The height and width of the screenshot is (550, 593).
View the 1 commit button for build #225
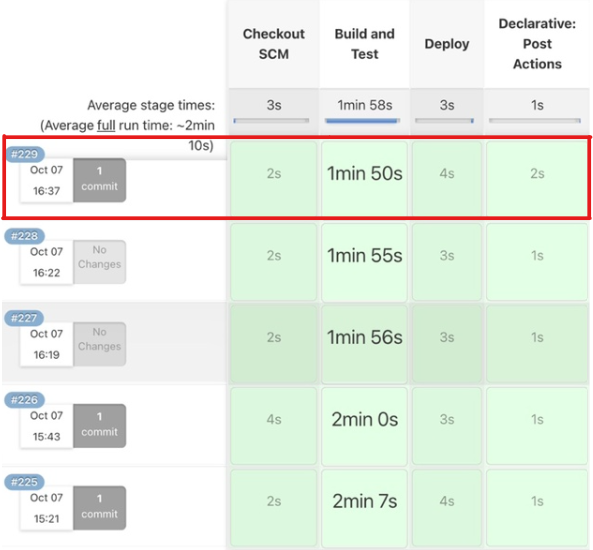99,508
